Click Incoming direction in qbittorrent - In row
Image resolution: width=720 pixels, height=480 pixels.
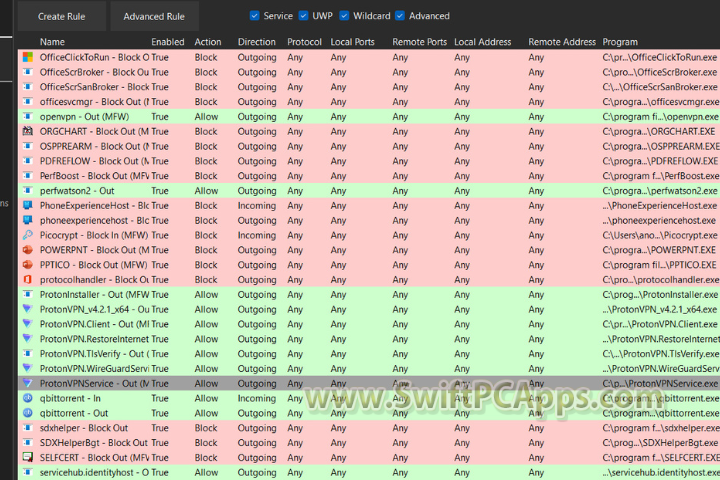coord(257,398)
